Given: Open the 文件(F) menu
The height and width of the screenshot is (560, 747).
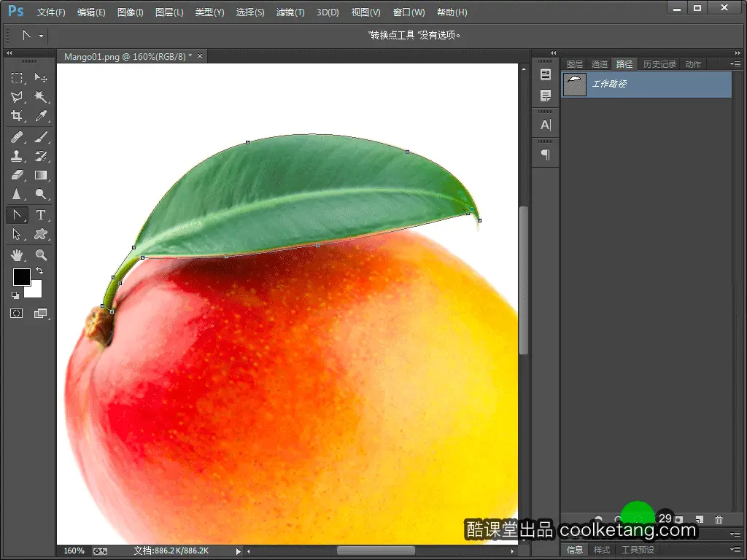Looking at the screenshot, I should [x=51, y=12].
